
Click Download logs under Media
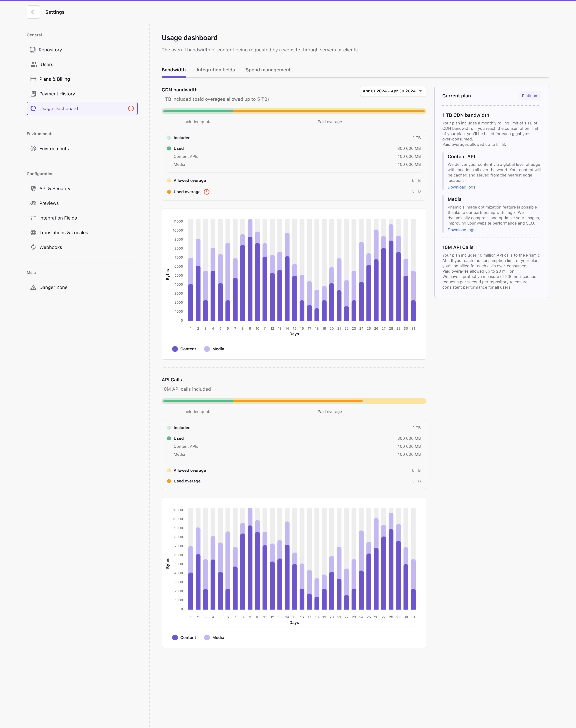(x=461, y=230)
